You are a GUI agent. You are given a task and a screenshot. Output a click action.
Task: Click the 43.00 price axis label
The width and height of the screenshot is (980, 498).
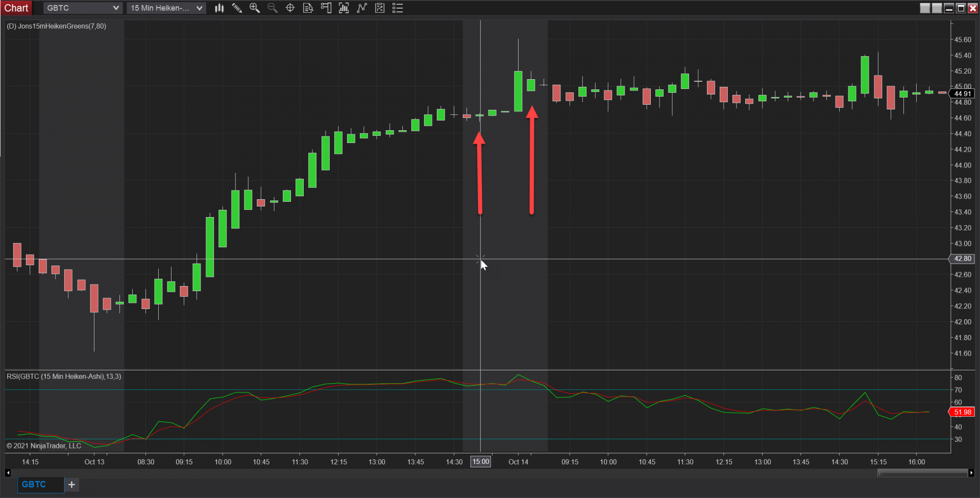click(963, 244)
